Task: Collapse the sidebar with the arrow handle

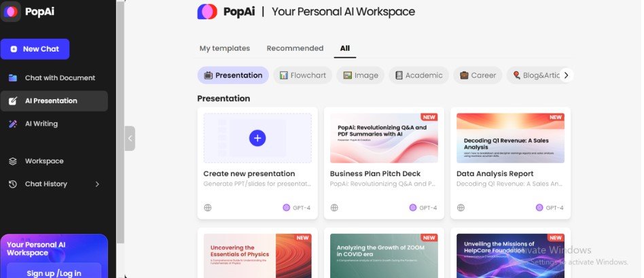Action: (x=130, y=139)
